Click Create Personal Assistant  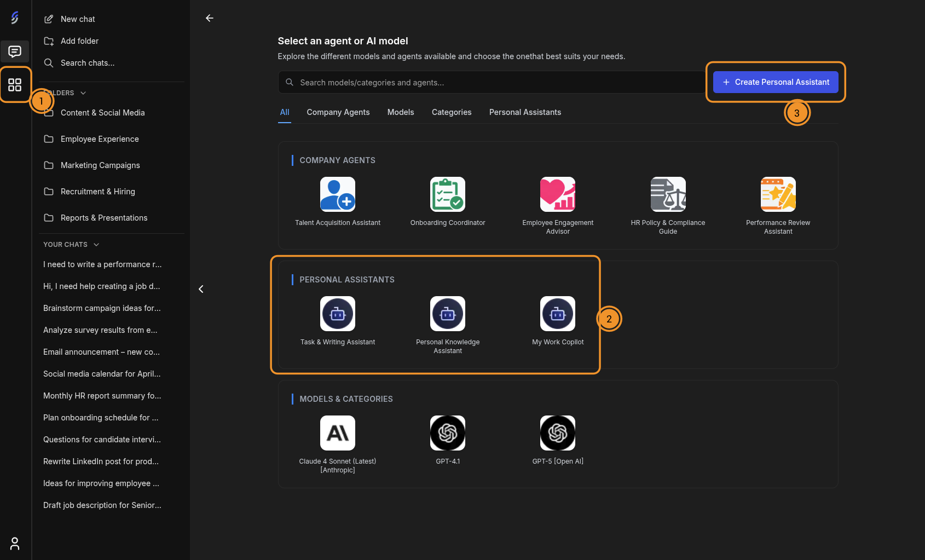point(776,82)
